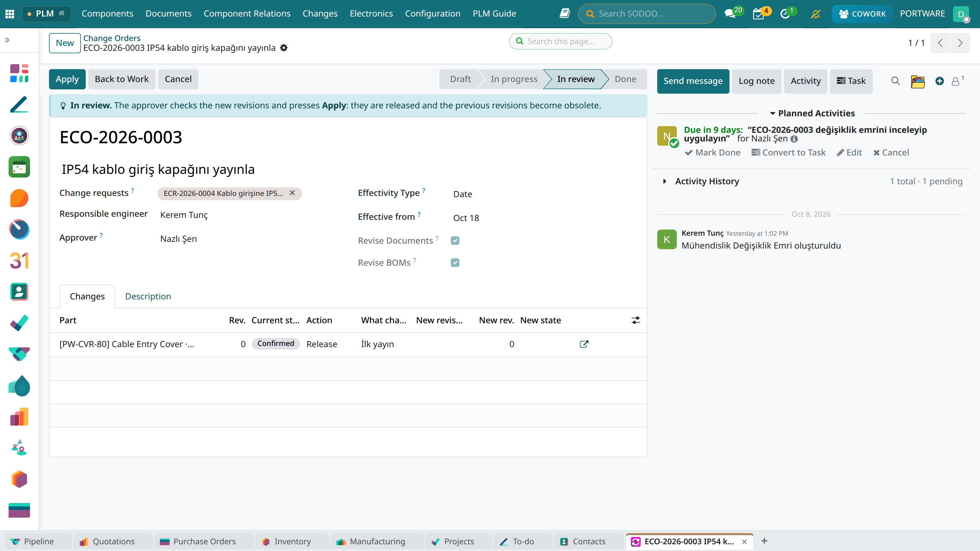Switch to the Description tab
Screen dimensions: 980x551
tap(148, 296)
